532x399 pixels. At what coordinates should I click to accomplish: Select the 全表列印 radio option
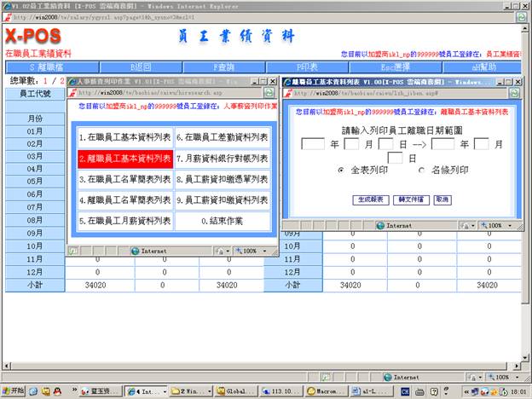[342, 171]
